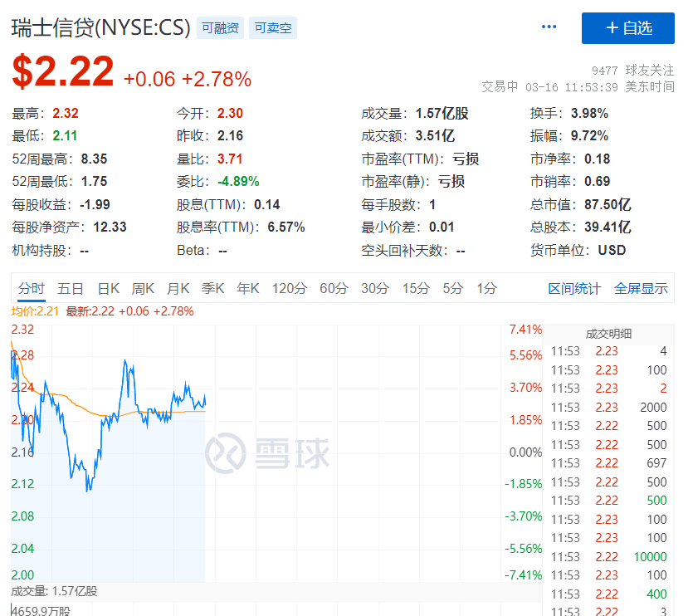Click the 每股净资产 value 12.33

(x=110, y=227)
